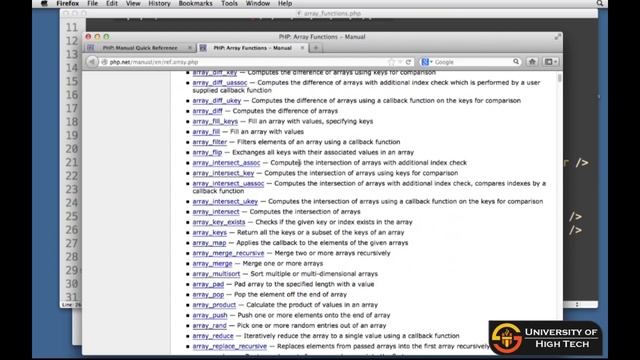
Task: Open the Firefox application menu
Action: [x=67, y=4]
